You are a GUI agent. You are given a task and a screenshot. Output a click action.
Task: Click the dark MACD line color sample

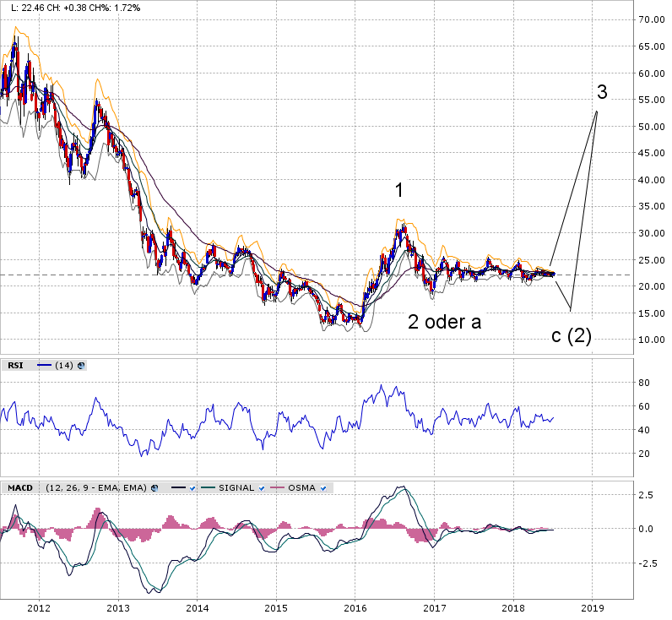pyautogui.click(x=178, y=488)
